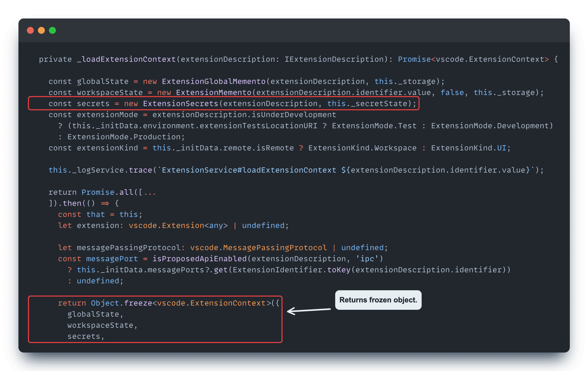This screenshot has height=371, width=588.
Task: Click the orange minimize window dot
Action: (41, 30)
